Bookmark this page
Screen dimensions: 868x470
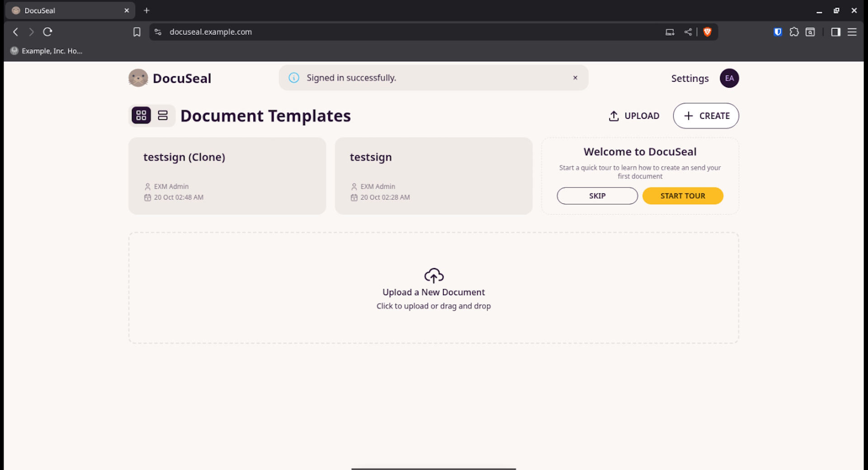(x=137, y=32)
